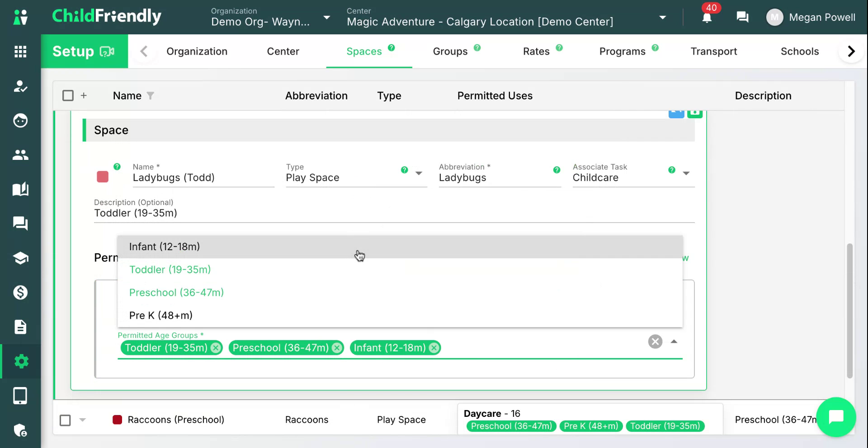The image size is (868, 448).
Task: Click the Description (Optional) text field
Action: coord(394,213)
